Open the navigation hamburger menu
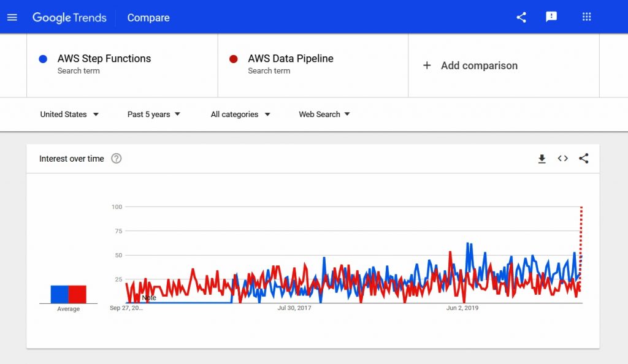The height and width of the screenshot is (364, 628). click(12, 17)
